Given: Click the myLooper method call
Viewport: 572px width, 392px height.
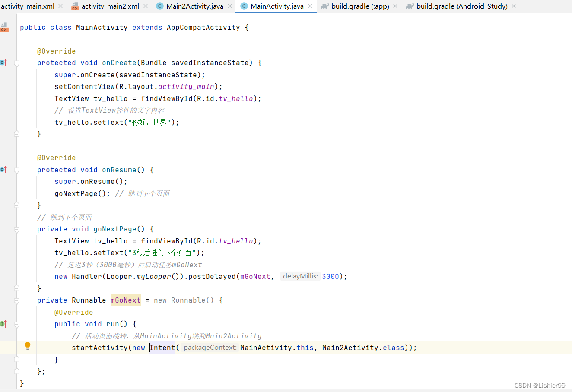Looking at the screenshot, I should point(154,276).
